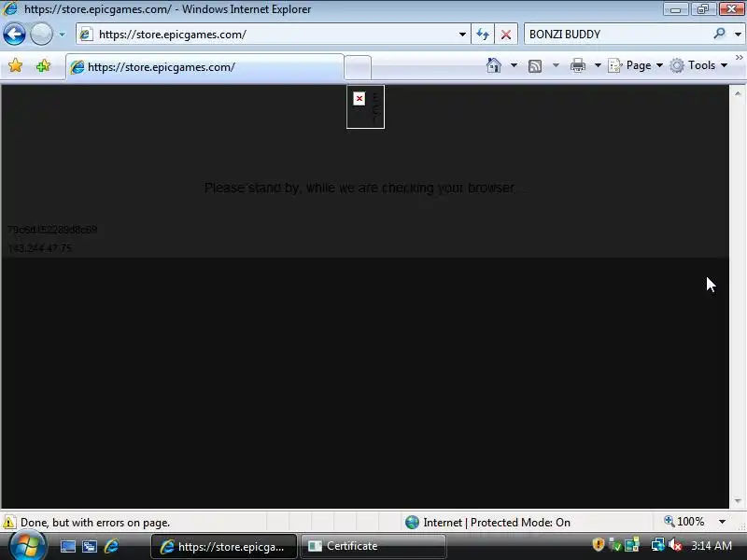Image resolution: width=747 pixels, height=560 pixels.
Task: Click the multicolor Windows flag tray icon
Action: pos(632,544)
